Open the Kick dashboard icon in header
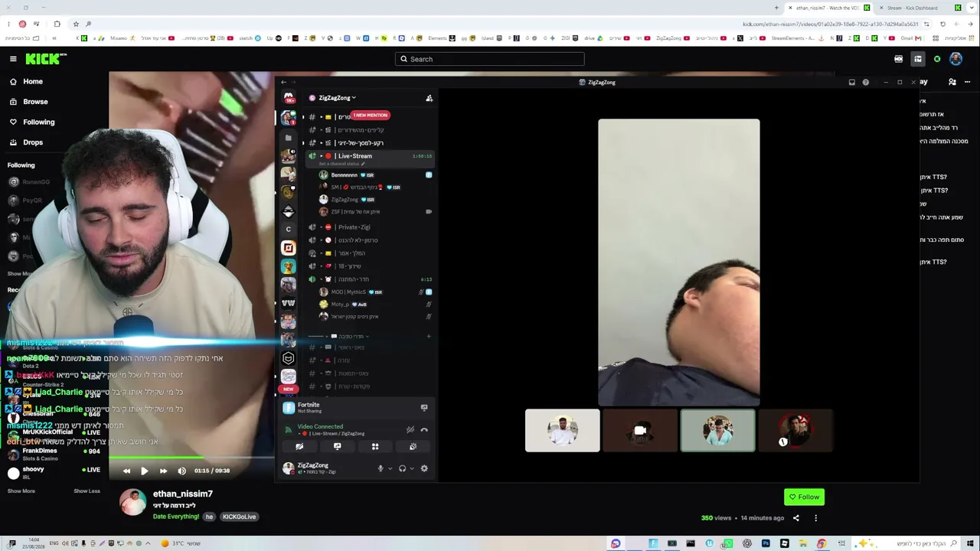Image resolution: width=980 pixels, height=551 pixels. coord(918,59)
